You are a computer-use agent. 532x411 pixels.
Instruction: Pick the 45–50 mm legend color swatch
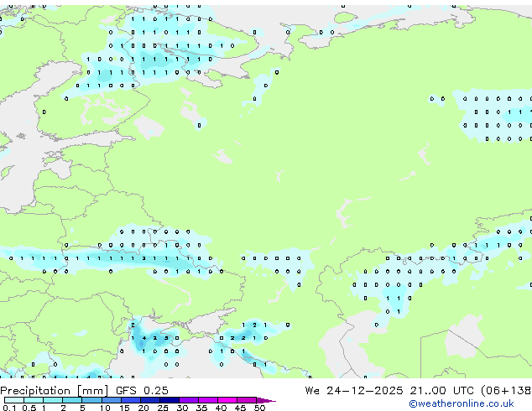(247, 400)
